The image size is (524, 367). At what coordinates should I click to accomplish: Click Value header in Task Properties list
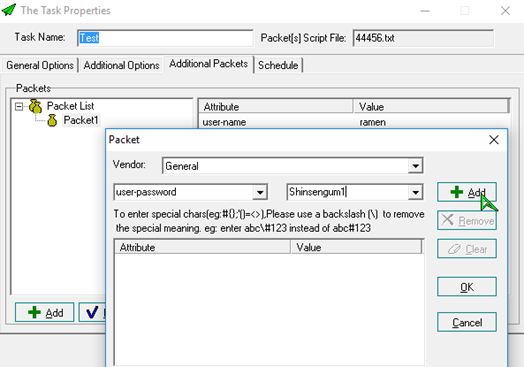(431, 107)
